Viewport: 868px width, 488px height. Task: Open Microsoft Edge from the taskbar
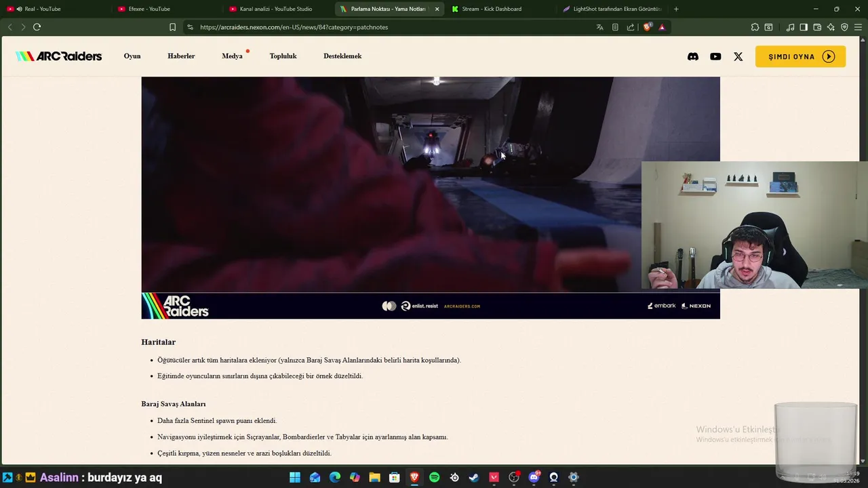click(x=335, y=477)
